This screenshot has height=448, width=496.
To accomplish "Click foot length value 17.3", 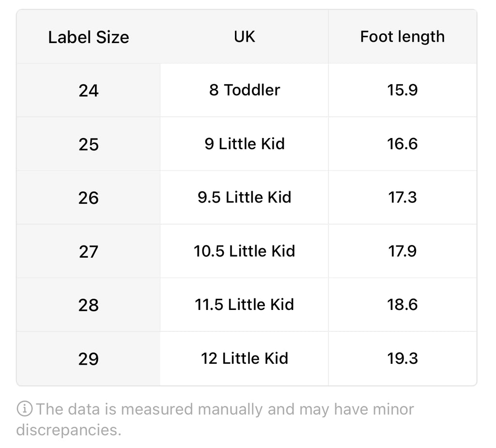I will (402, 198).
